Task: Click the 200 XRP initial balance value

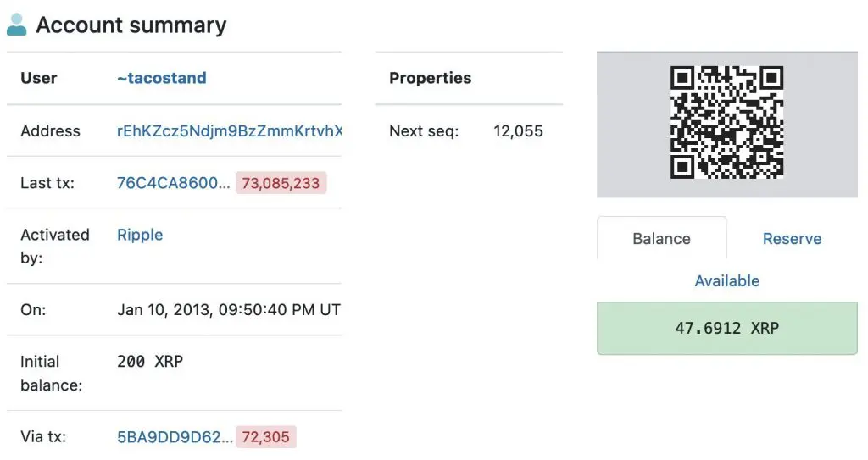Action: coord(150,362)
